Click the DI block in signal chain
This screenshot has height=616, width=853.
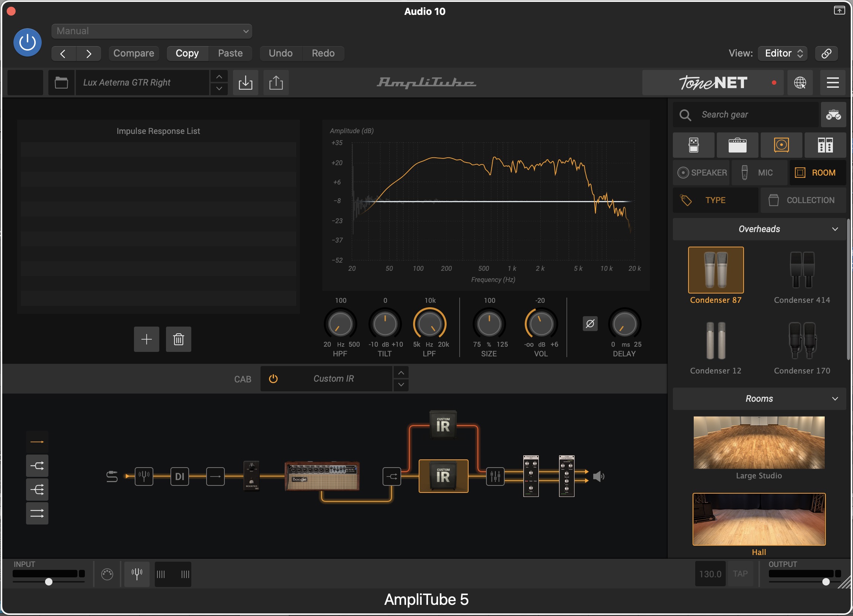pos(179,477)
